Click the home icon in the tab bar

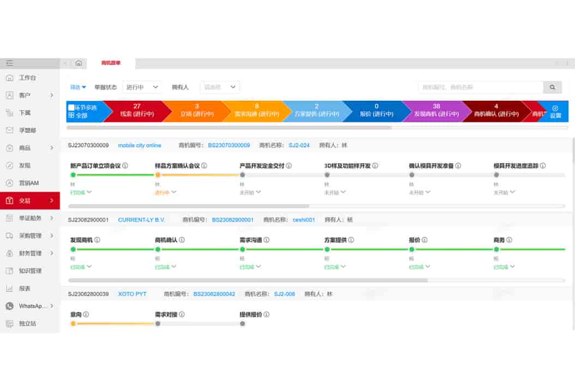click(x=78, y=63)
